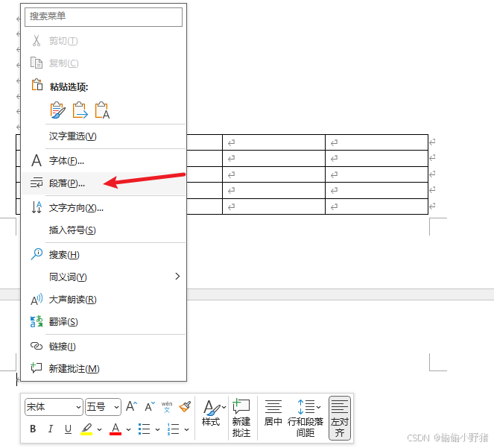Image resolution: width=494 pixels, height=448 pixels.
Task: Toggle italic formatting
Action: click(x=51, y=429)
